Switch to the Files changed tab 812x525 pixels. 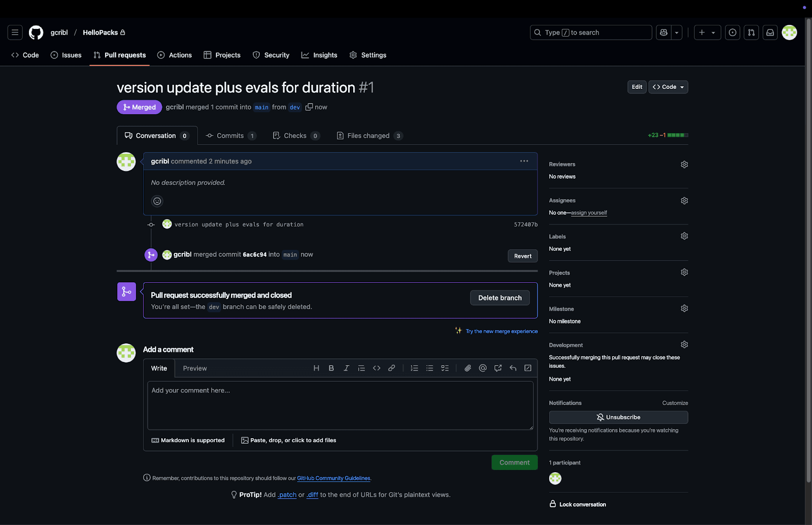[x=369, y=136]
